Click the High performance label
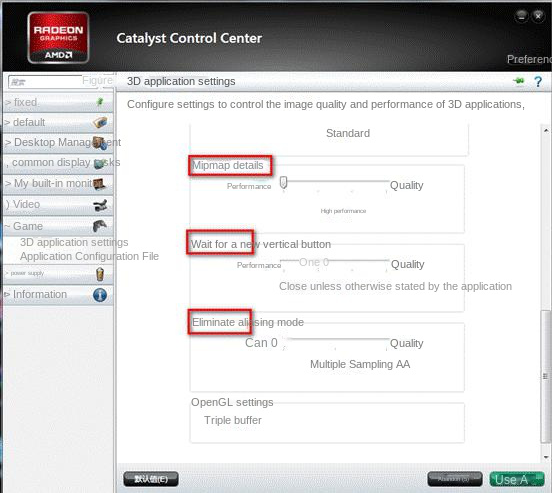The image size is (552, 493). coord(343,211)
